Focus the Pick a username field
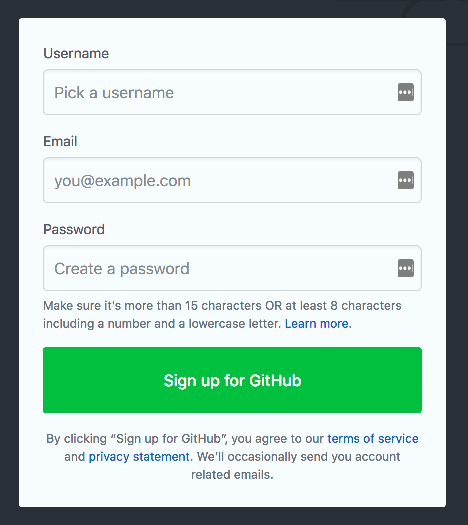468x525 pixels. pos(232,92)
